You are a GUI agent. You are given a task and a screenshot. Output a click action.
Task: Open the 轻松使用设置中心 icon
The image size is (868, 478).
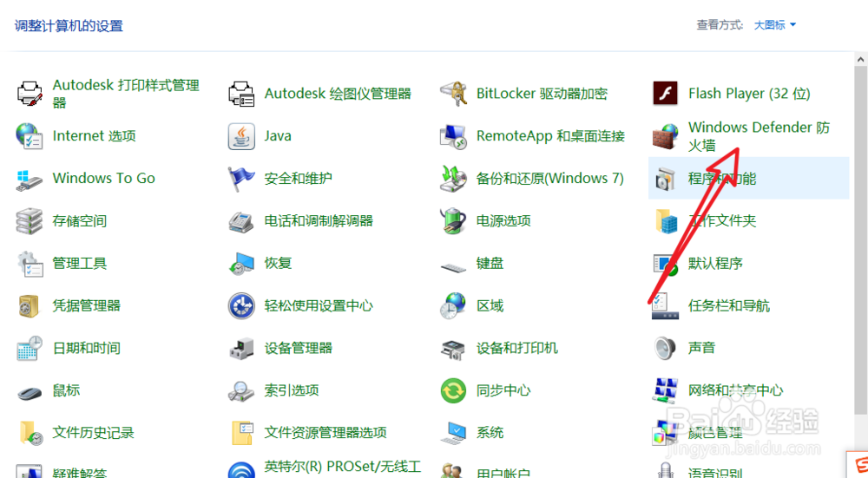point(241,306)
